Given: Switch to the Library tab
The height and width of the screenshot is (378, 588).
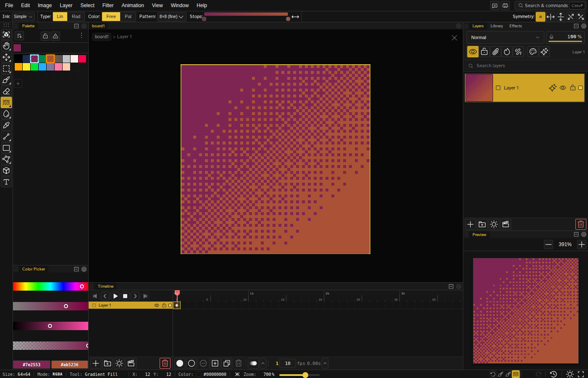Looking at the screenshot, I should [496, 26].
